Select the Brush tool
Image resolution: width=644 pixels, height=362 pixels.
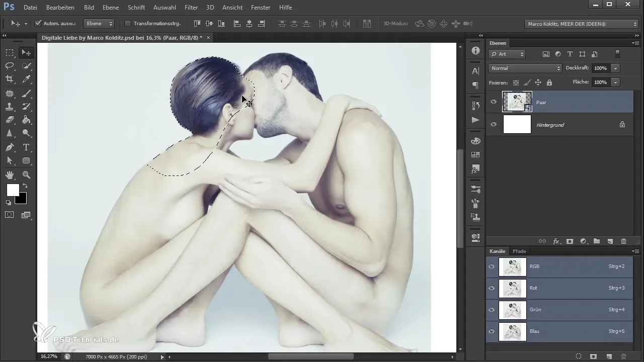(x=26, y=93)
